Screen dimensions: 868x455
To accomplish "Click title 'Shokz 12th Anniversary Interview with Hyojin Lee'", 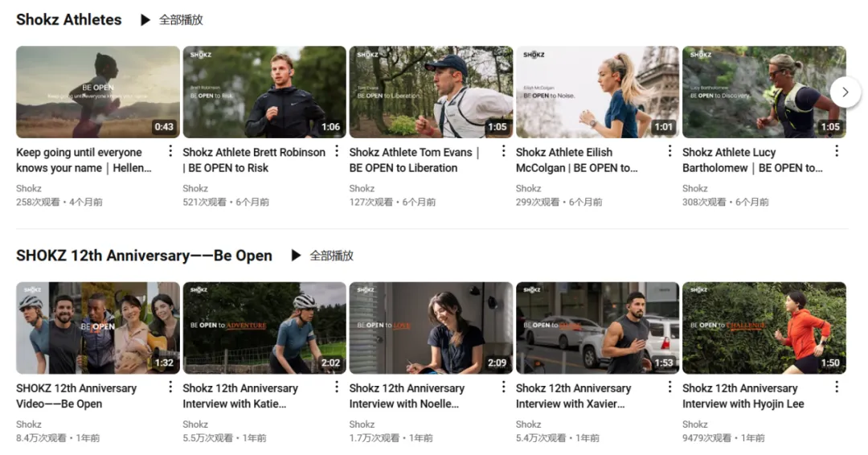I will (743, 396).
